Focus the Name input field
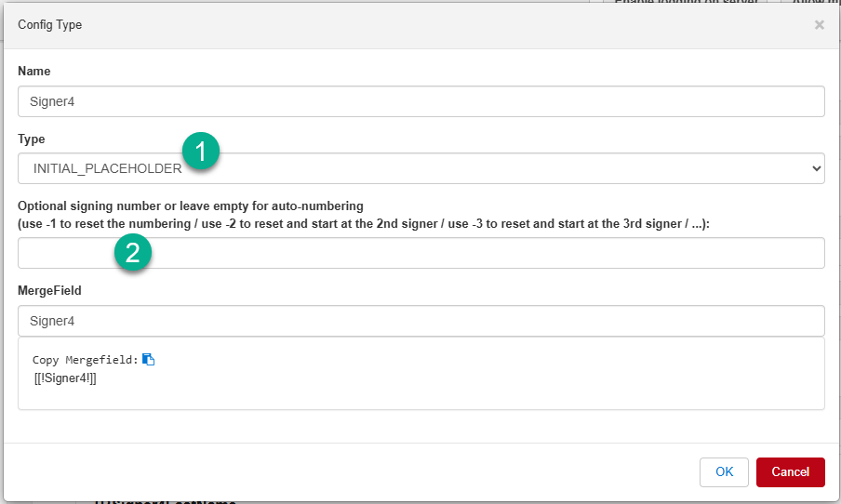The width and height of the screenshot is (841, 504). [420, 101]
